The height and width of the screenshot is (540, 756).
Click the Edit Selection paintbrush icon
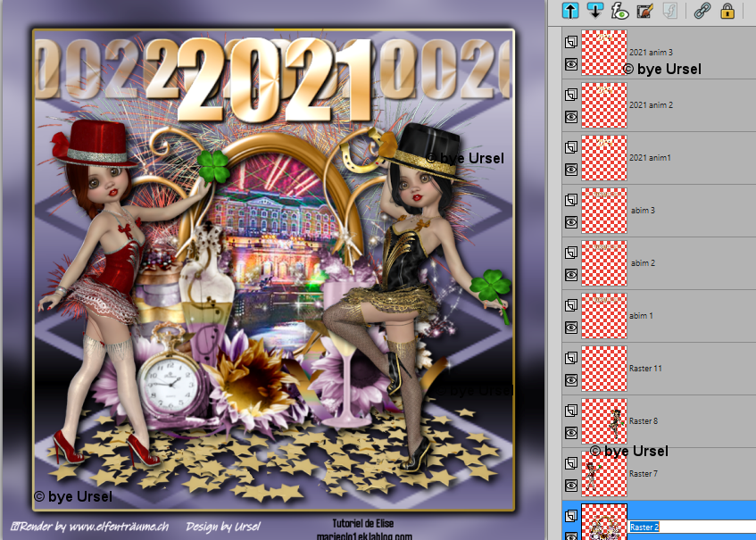click(644, 10)
